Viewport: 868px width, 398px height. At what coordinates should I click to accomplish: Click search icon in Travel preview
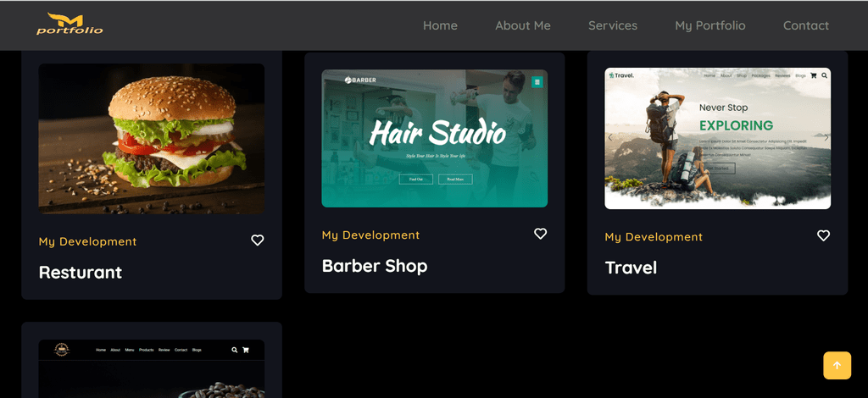824,75
